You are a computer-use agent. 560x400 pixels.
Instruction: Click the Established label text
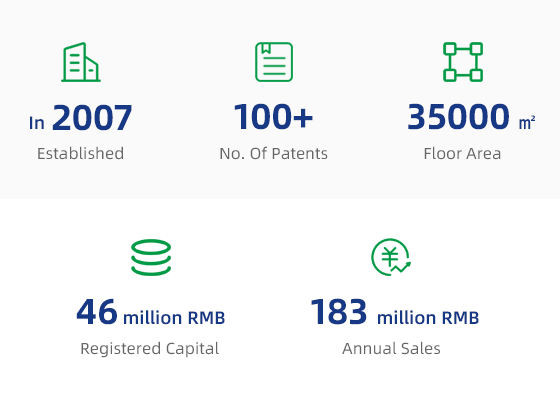[x=81, y=154]
